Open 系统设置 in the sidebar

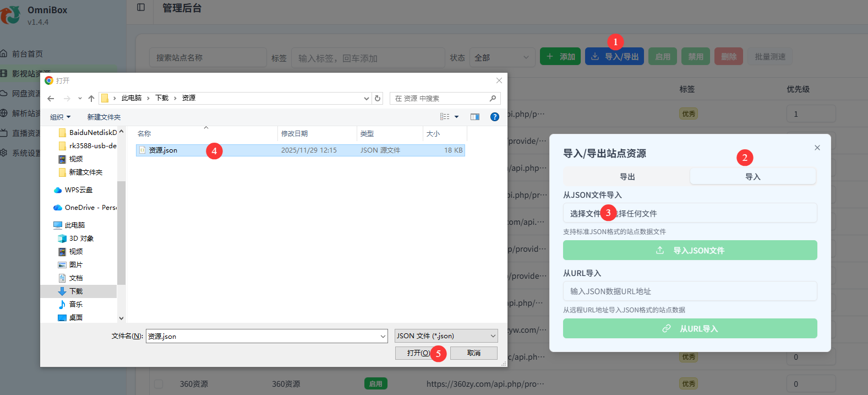[20, 153]
